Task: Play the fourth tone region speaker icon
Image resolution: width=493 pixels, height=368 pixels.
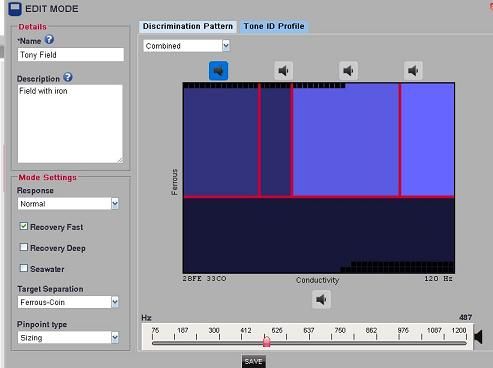Action: click(x=413, y=71)
